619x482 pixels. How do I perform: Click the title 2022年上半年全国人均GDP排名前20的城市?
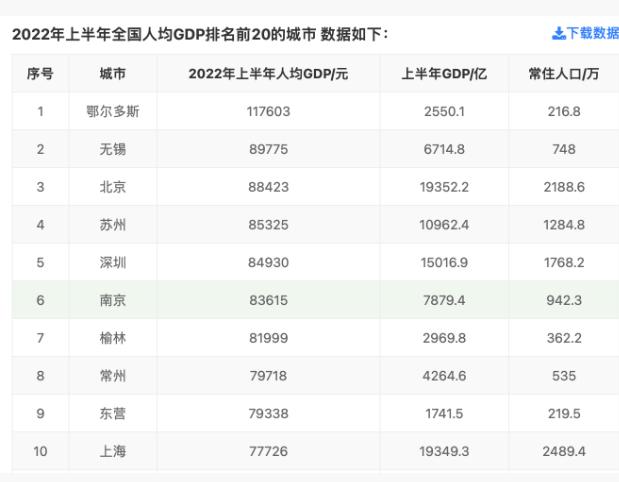click(164, 34)
